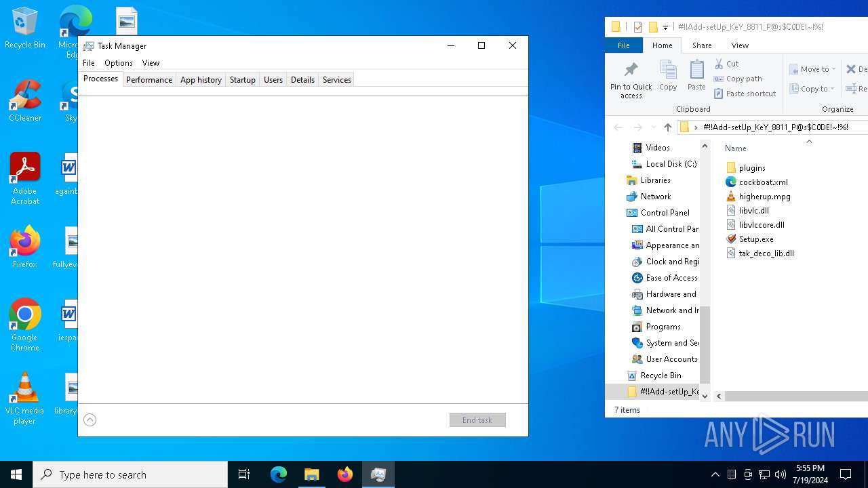
Task: Switch to the Startup tab
Action: coord(242,79)
